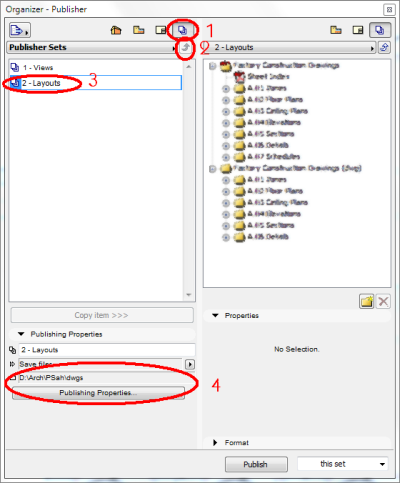This screenshot has width=400, height=483.
Task: Select left pane Publisher Sets icon
Action: 182,30
